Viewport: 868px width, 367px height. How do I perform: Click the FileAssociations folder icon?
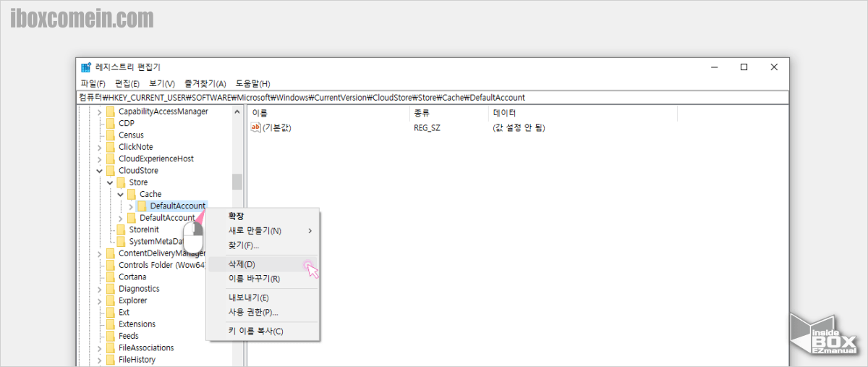[111, 347]
